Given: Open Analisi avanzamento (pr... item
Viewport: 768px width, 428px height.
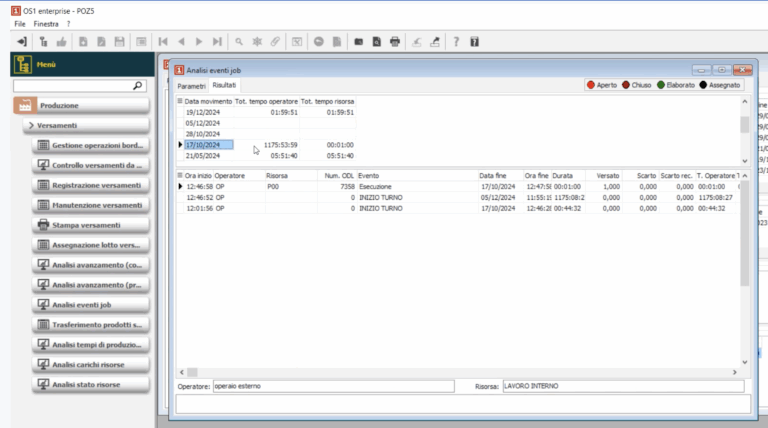Looking at the screenshot, I should [91, 285].
